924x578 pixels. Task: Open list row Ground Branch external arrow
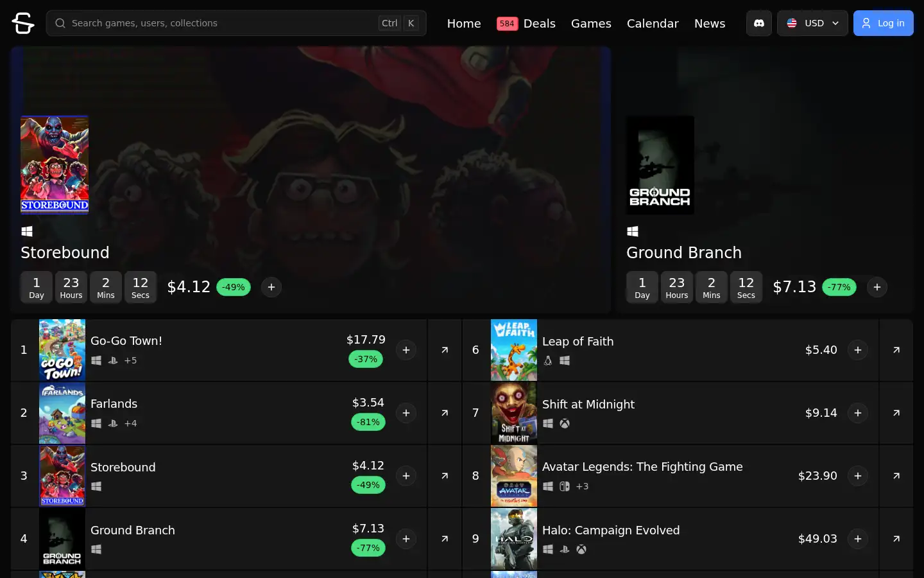pos(445,539)
